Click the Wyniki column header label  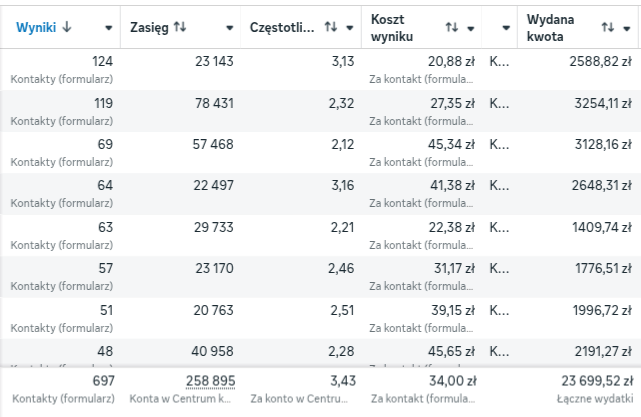coord(35,26)
